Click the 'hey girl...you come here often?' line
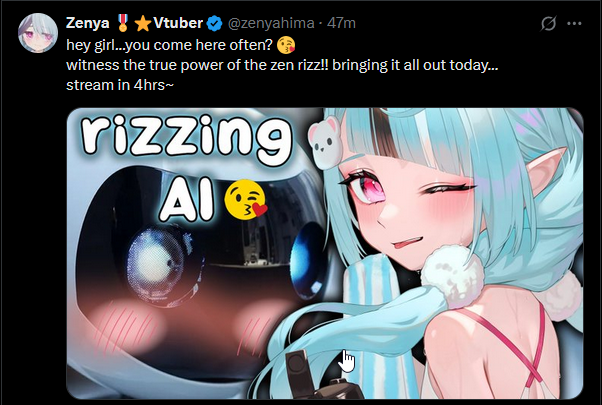Viewport: 602px width, 405px height. click(x=169, y=45)
